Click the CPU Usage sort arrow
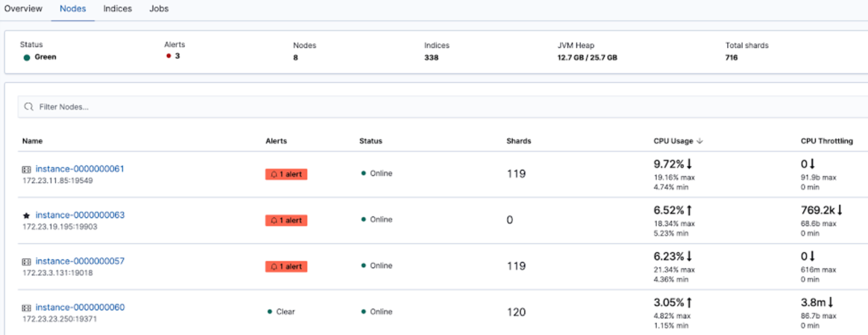 pyautogui.click(x=700, y=141)
